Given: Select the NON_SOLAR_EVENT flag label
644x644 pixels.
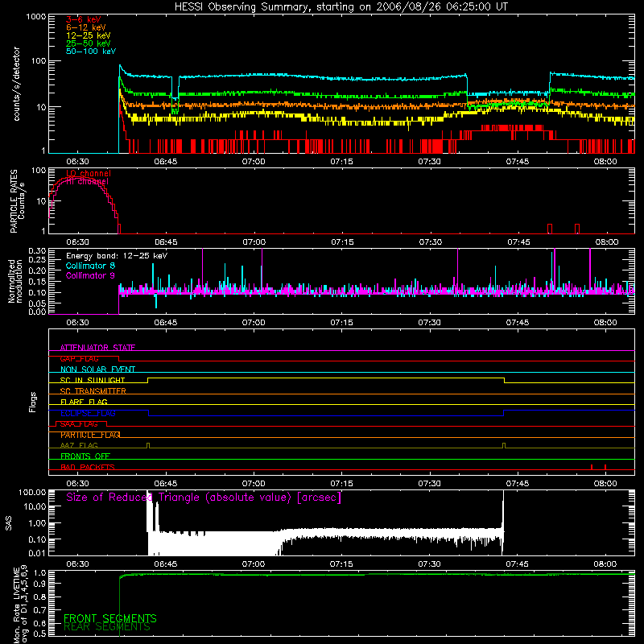Looking at the screenshot, I should click(97, 369).
